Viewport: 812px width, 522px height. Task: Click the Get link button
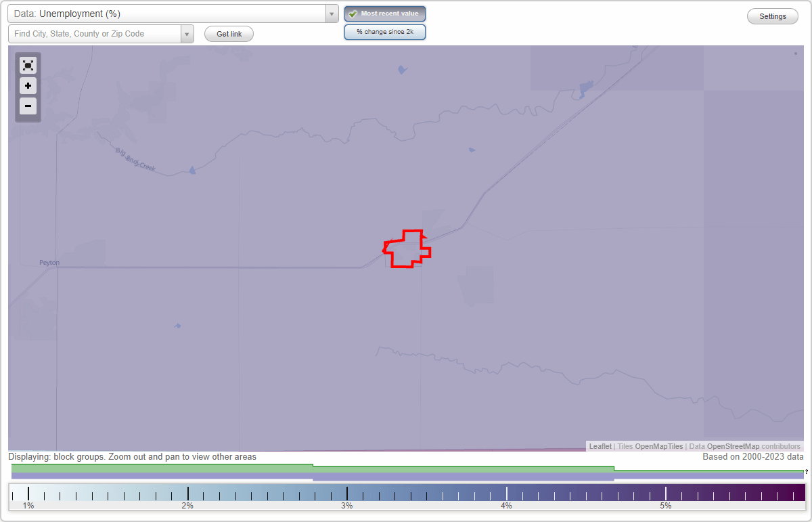click(x=228, y=33)
